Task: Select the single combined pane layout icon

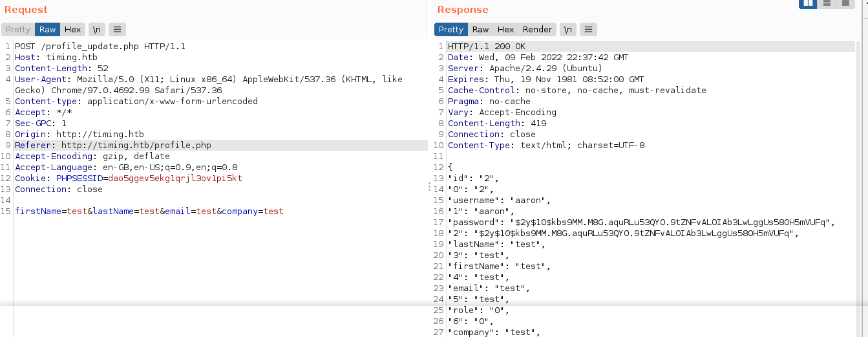Action: click(x=845, y=3)
